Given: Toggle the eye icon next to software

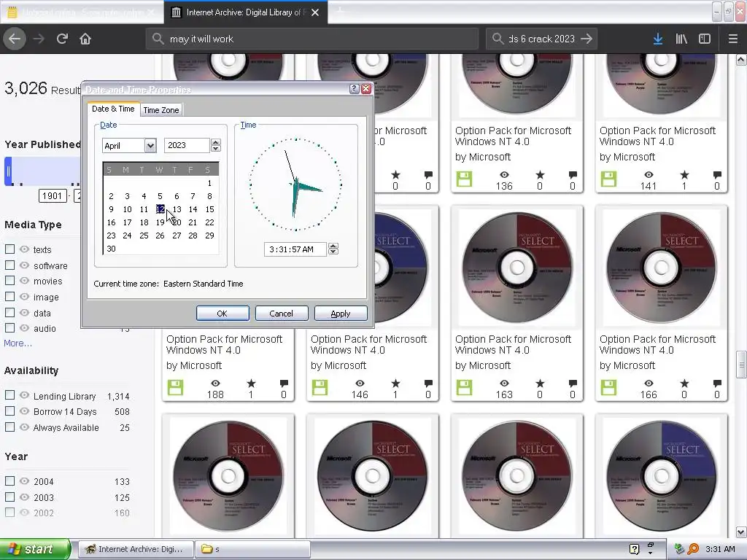Looking at the screenshot, I should [24, 265].
